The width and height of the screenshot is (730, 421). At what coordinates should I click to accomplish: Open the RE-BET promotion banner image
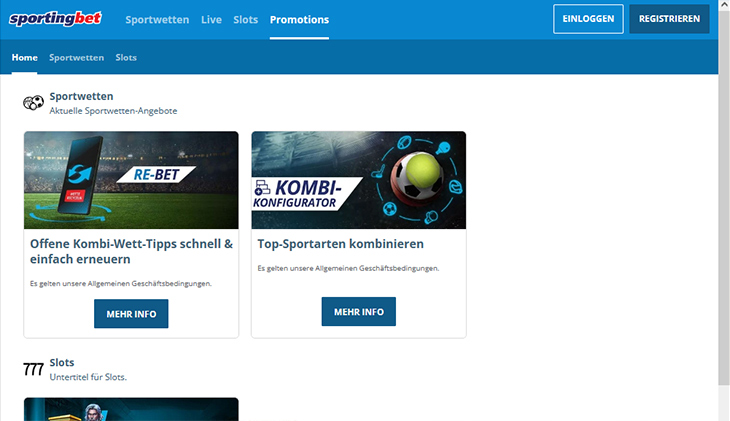(x=131, y=180)
